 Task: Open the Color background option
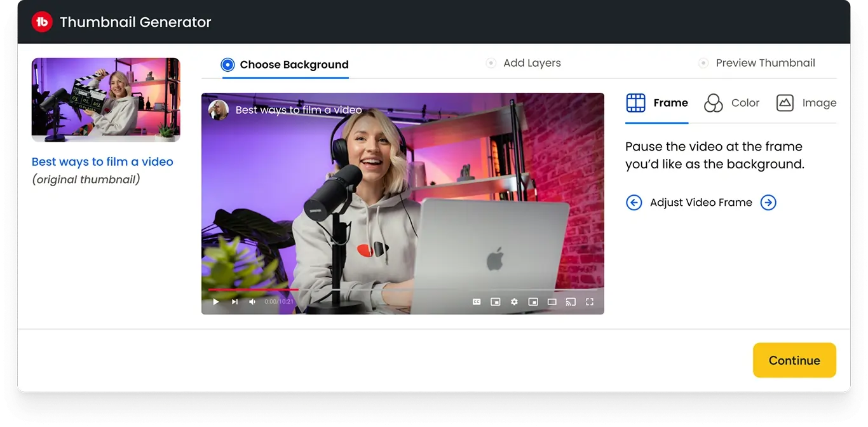pyautogui.click(x=731, y=102)
